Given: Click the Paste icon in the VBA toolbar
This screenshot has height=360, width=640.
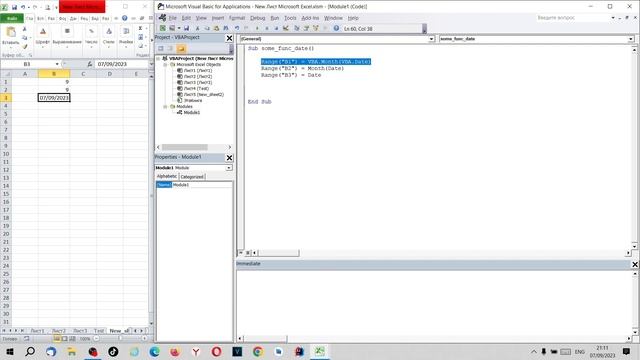Looking at the screenshot, I should (216, 28).
